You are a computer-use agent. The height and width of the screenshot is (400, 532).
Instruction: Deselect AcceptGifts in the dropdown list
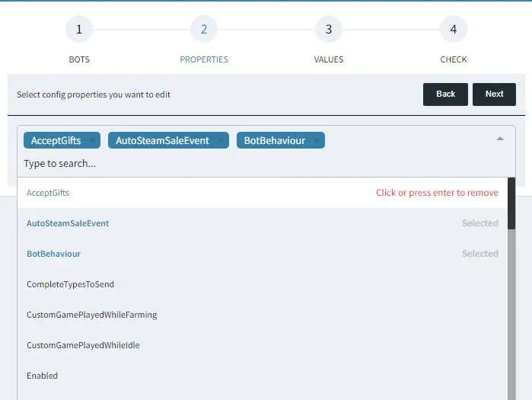tap(263, 193)
